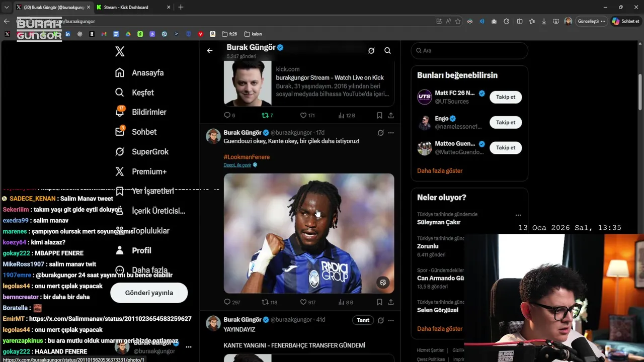The height and width of the screenshot is (362, 644).
Task: Share the Guendouzi okey post
Action: coord(391,302)
